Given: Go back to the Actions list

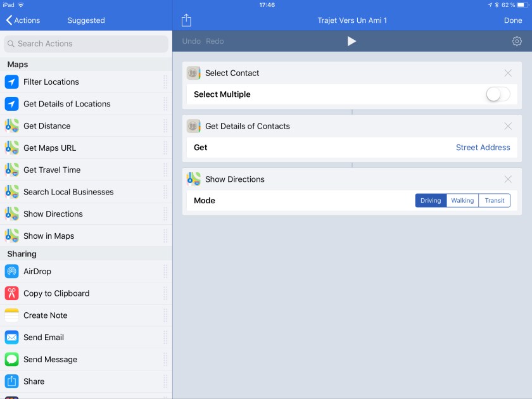Looking at the screenshot, I should 23,20.
